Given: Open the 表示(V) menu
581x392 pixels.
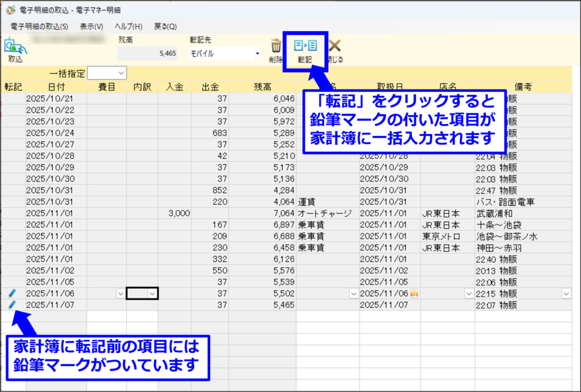Looking at the screenshot, I should coord(91,26).
